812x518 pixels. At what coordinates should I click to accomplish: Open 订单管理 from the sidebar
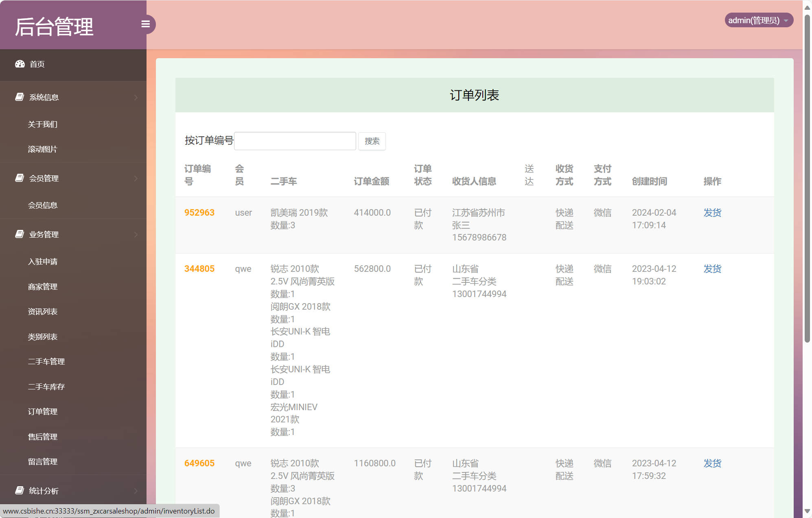43,411
